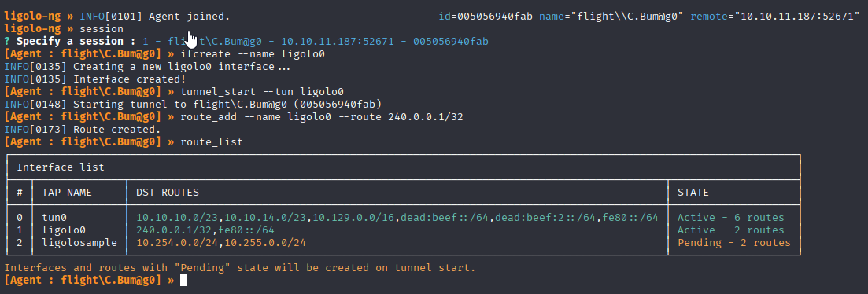Click the 'Pending - 2 routes' state
868x294 pixels.
click(734, 243)
